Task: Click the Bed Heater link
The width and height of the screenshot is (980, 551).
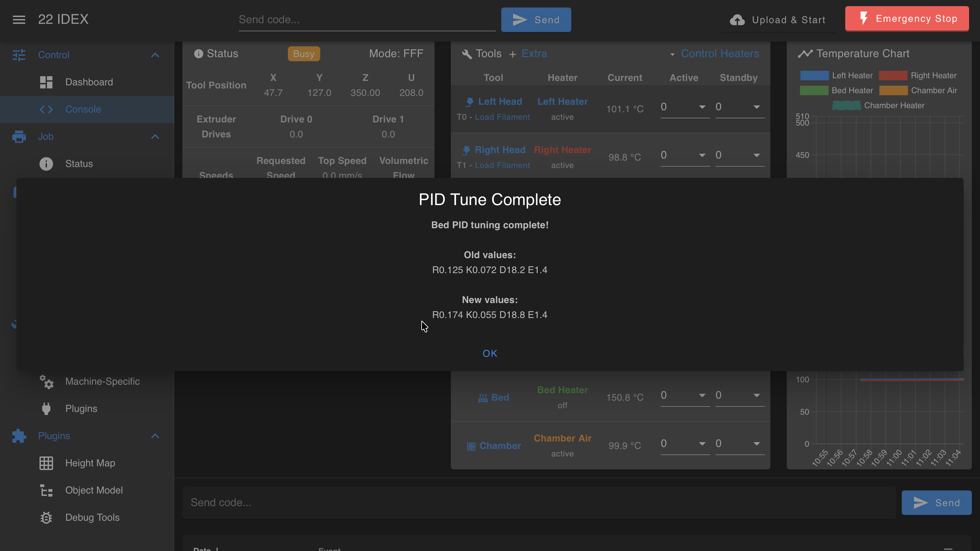Action: (562, 390)
